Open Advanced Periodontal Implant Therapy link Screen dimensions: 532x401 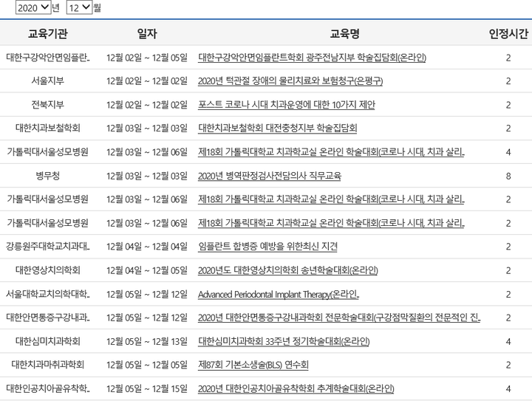coord(279,294)
